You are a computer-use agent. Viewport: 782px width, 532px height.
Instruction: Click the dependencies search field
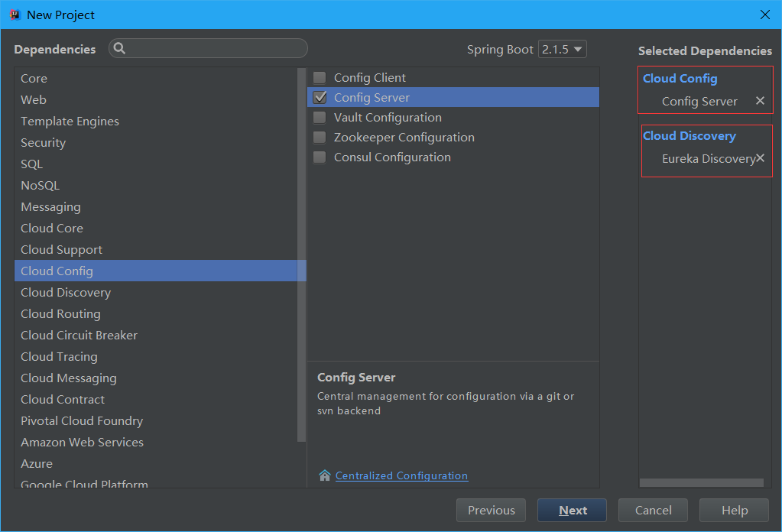(x=208, y=48)
